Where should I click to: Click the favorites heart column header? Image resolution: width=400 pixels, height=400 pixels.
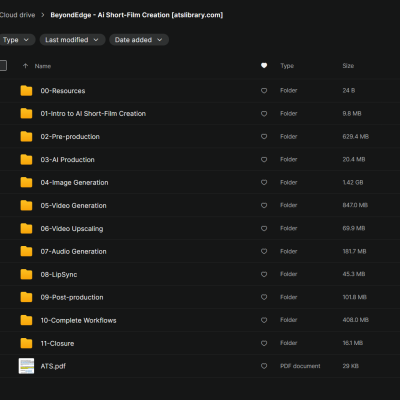coord(264,66)
